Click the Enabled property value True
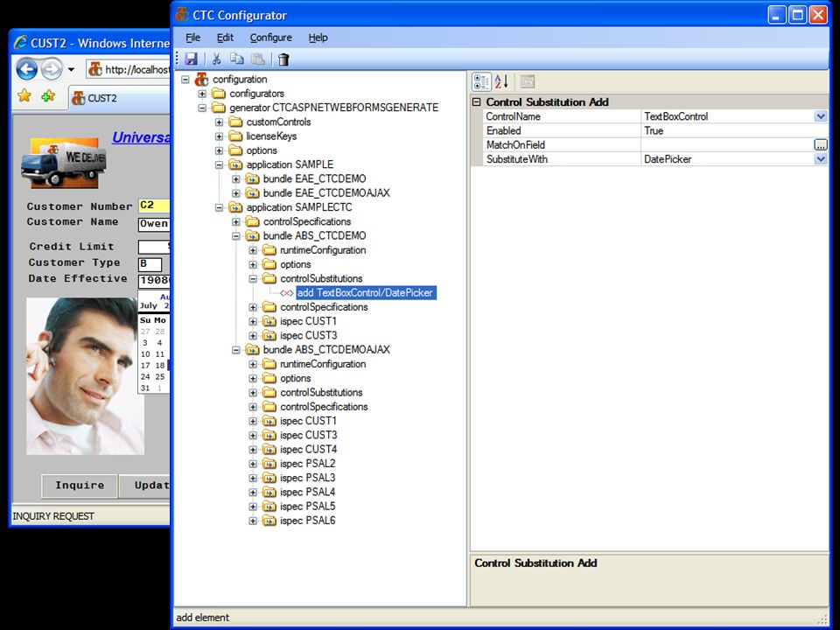The height and width of the screenshot is (630, 840). [654, 130]
